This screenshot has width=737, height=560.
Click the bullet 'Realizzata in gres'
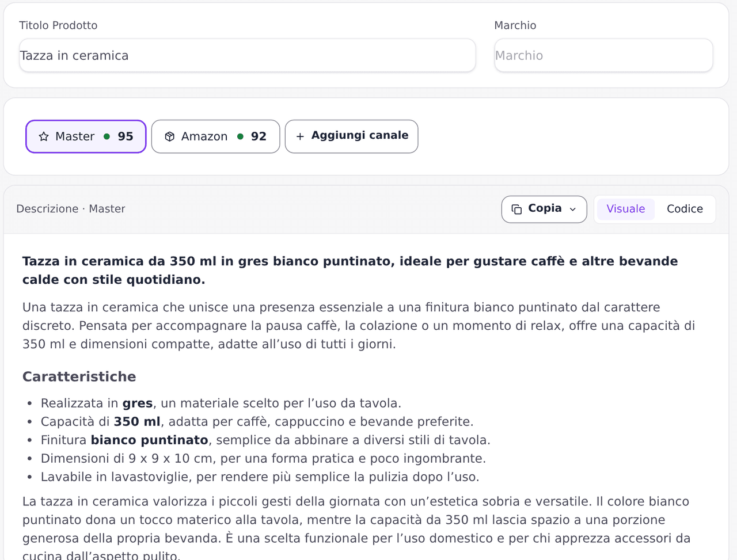221,403
